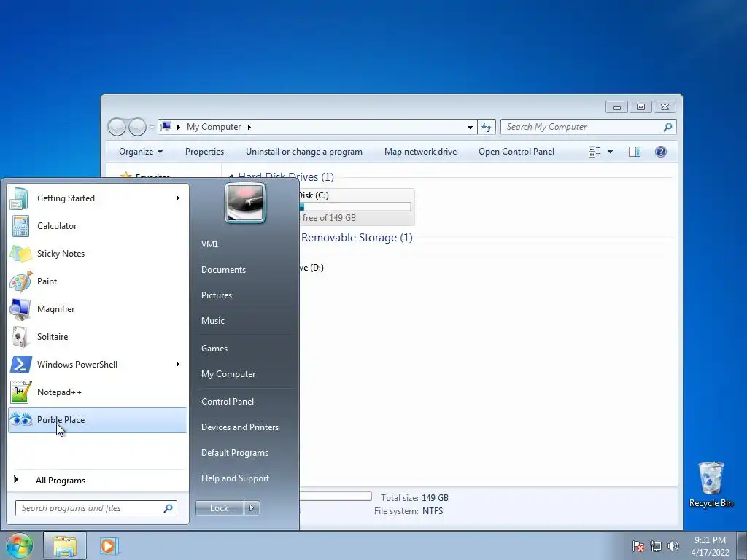Click the refresh button in address bar

pos(487,127)
